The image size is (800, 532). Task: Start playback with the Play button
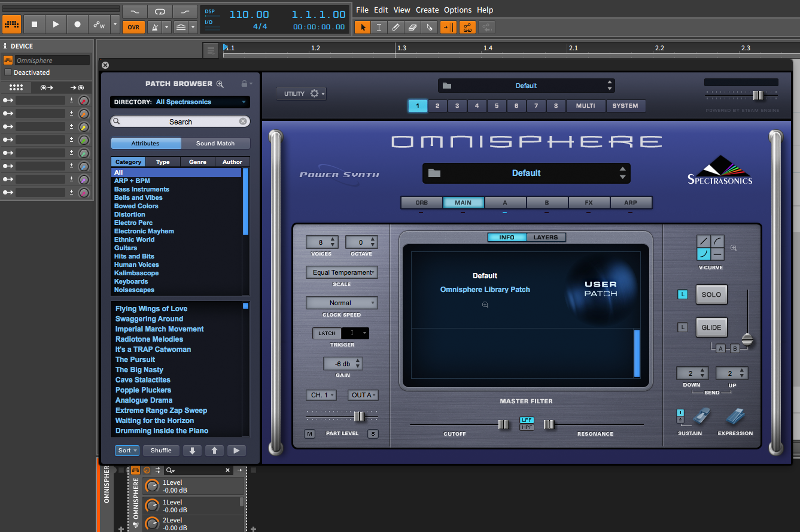56,25
